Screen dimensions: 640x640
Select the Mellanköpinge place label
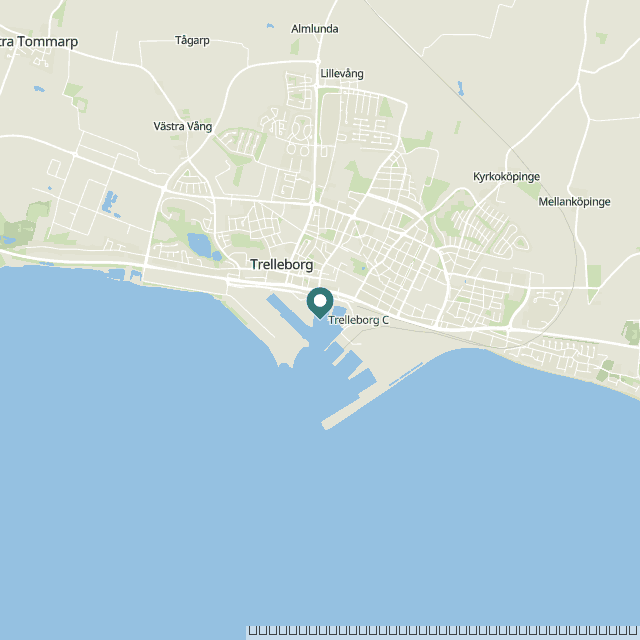(574, 202)
